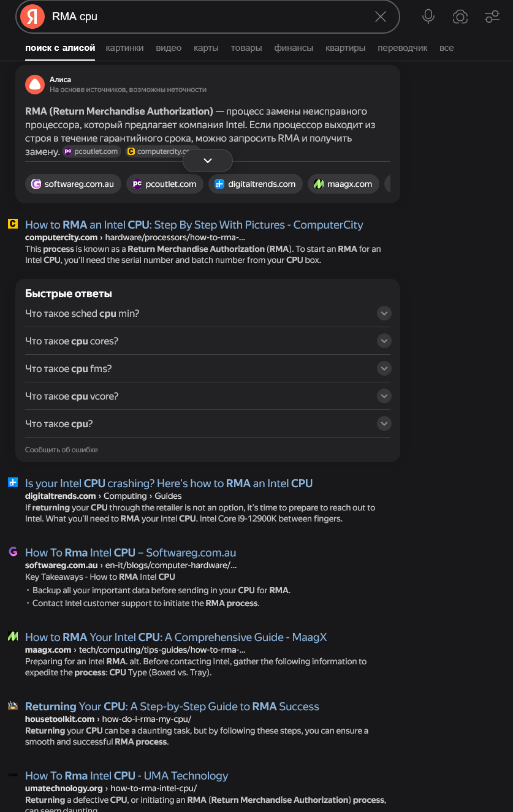
Task: Start voice search with microphone icon
Action: [428, 17]
